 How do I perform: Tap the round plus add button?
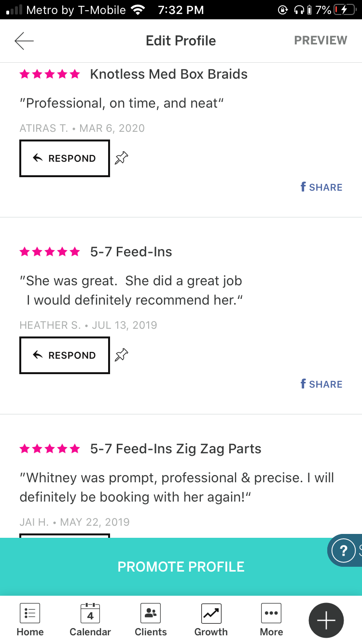[326, 620]
